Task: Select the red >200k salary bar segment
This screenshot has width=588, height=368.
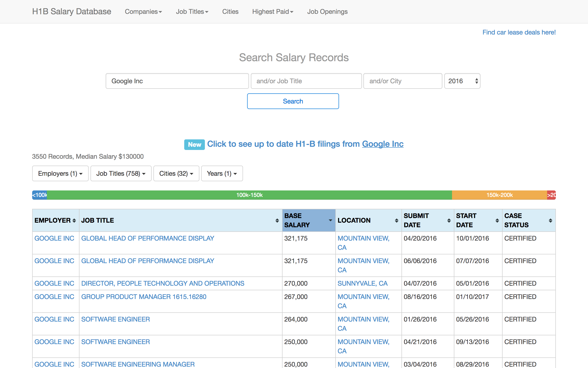Action: coord(551,195)
